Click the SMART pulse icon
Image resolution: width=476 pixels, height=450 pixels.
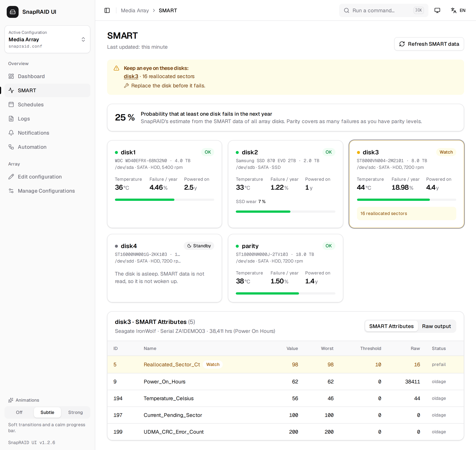(11, 90)
